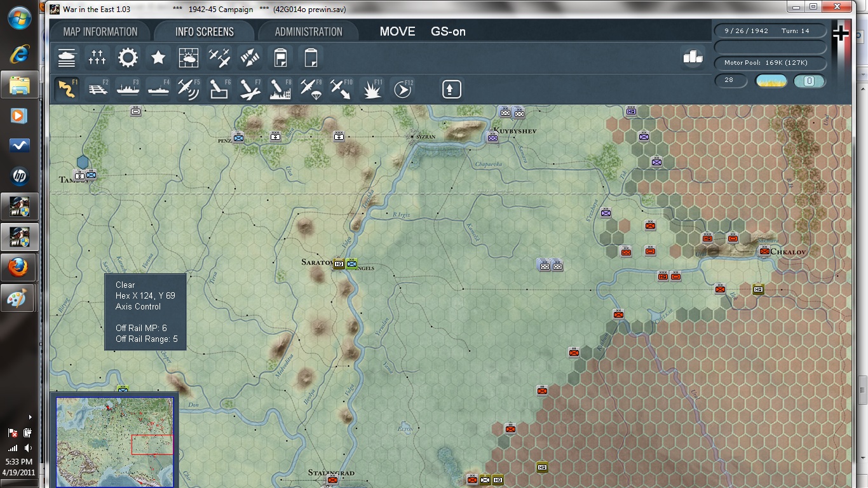Image resolution: width=868 pixels, height=488 pixels.
Task: Select the unit counter at Stalingrad
Action: click(332, 479)
